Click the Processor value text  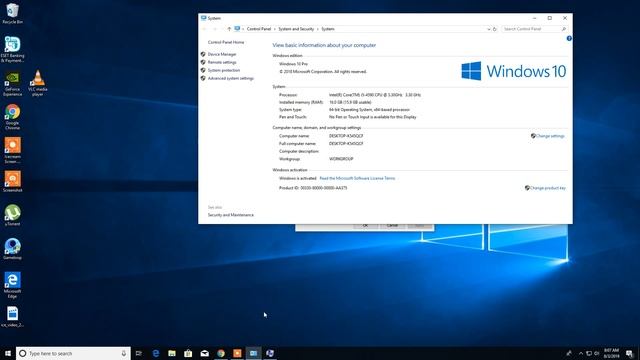[x=375, y=95]
